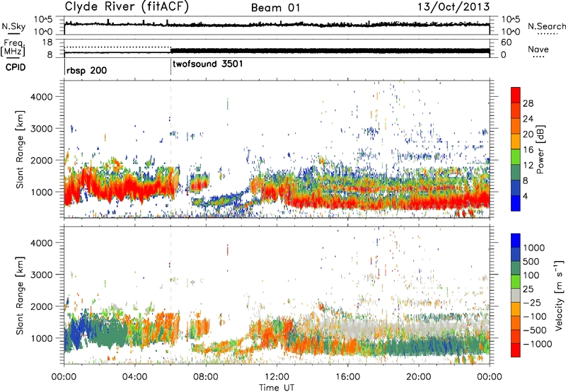The image size is (566, 392).
Task: Click the date '13/Oct/2013'
Action: tap(454, 7)
